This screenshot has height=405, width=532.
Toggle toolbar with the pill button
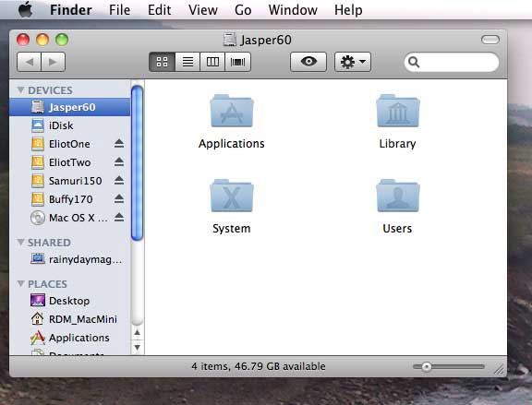click(x=490, y=40)
